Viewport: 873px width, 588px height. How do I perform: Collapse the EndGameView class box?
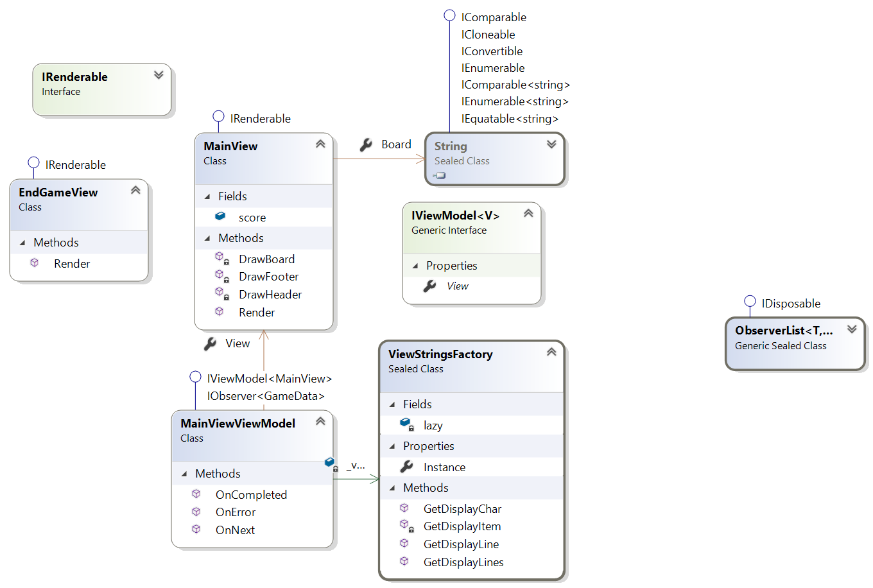(x=135, y=190)
